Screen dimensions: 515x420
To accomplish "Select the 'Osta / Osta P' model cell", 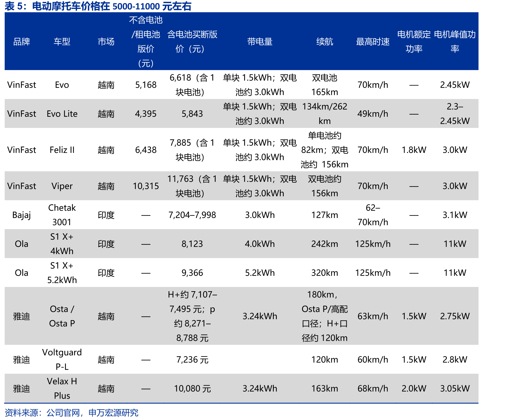I will pyautogui.click(x=62, y=316).
